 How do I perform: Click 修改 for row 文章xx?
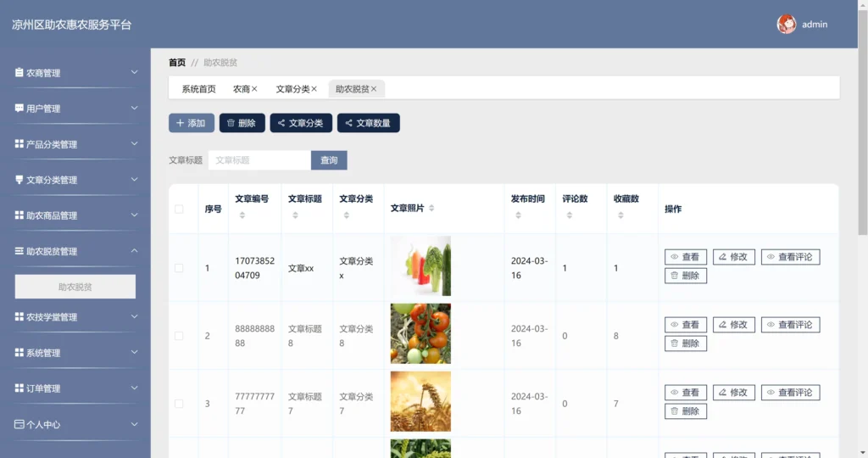733,257
